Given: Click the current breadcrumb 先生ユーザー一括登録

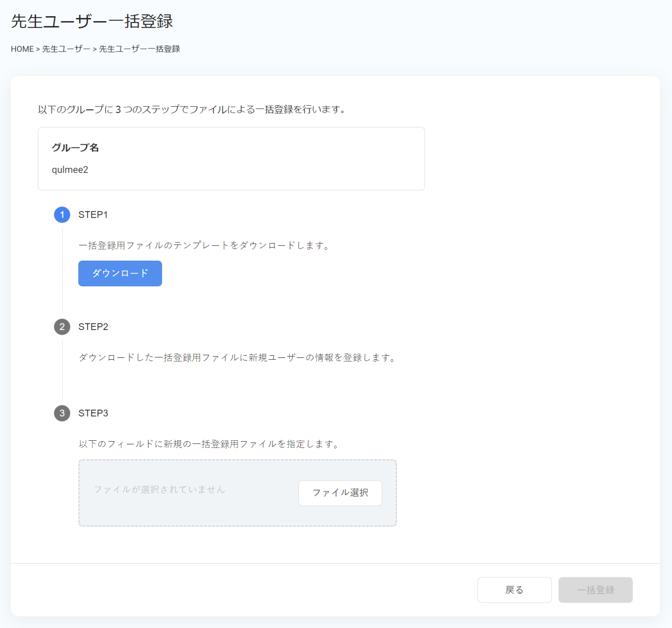Looking at the screenshot, I should [139, 49].
